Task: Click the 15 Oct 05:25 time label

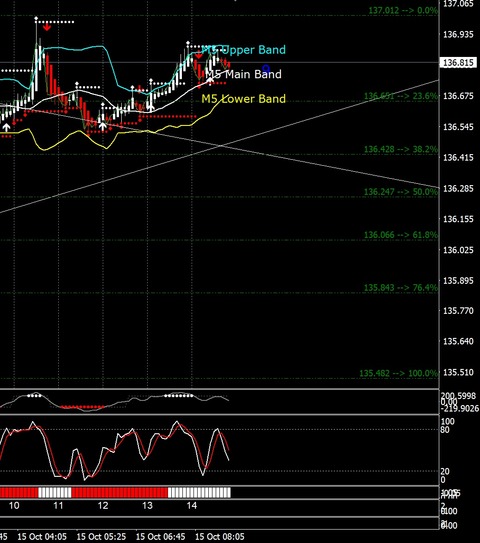Action: coord(101,536)
